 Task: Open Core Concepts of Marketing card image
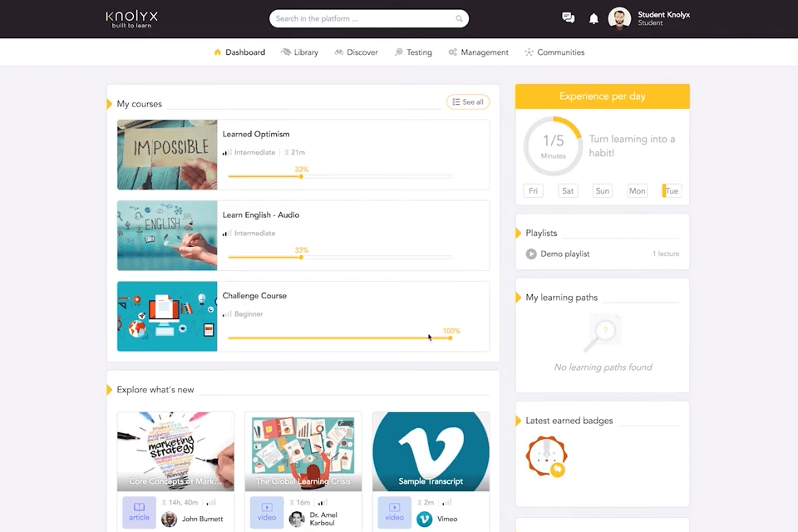click(175, 451)
